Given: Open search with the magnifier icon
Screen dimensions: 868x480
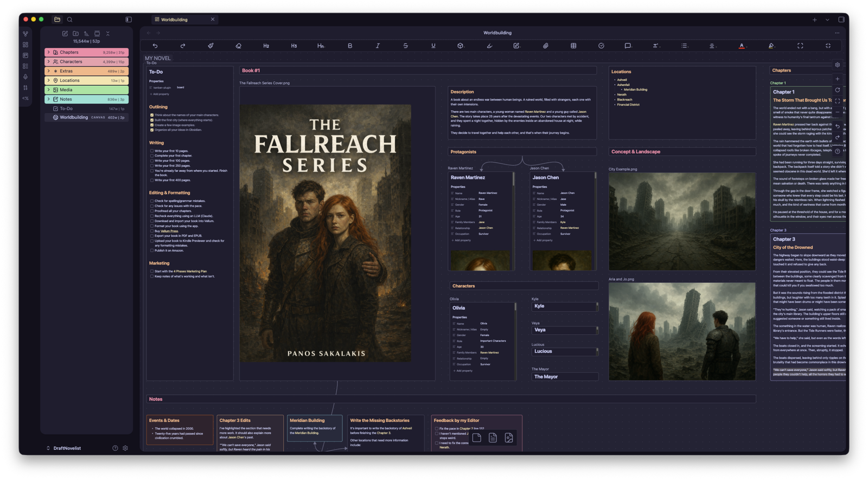Looking at the screenshot, I should click(x=69, y=20).
